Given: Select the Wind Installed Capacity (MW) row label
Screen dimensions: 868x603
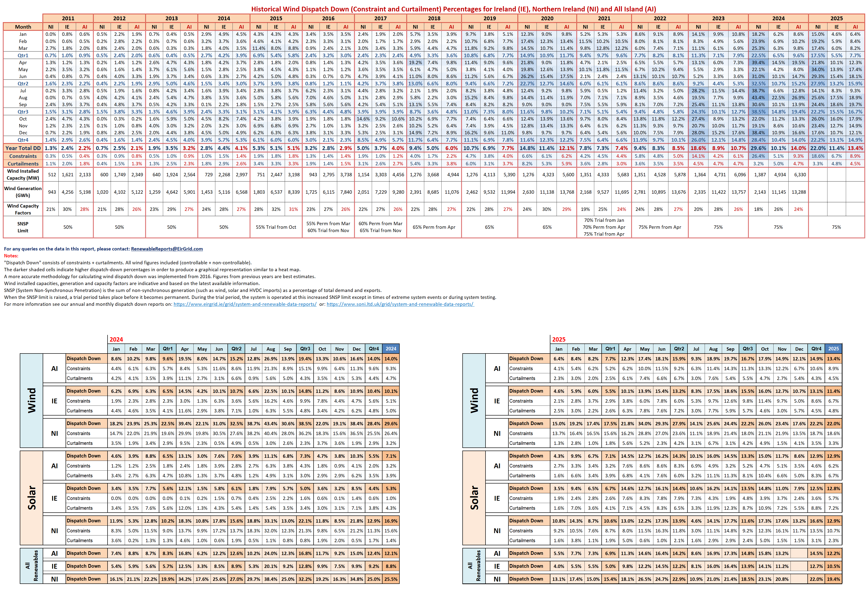Looking at the screenshot, I should 23,175.
